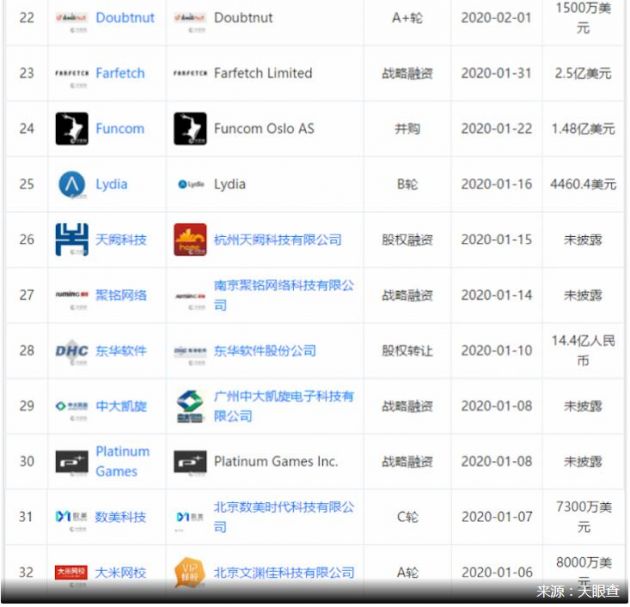
Task: Select the Farfetch Limited company name text
Action: [263, 73]
